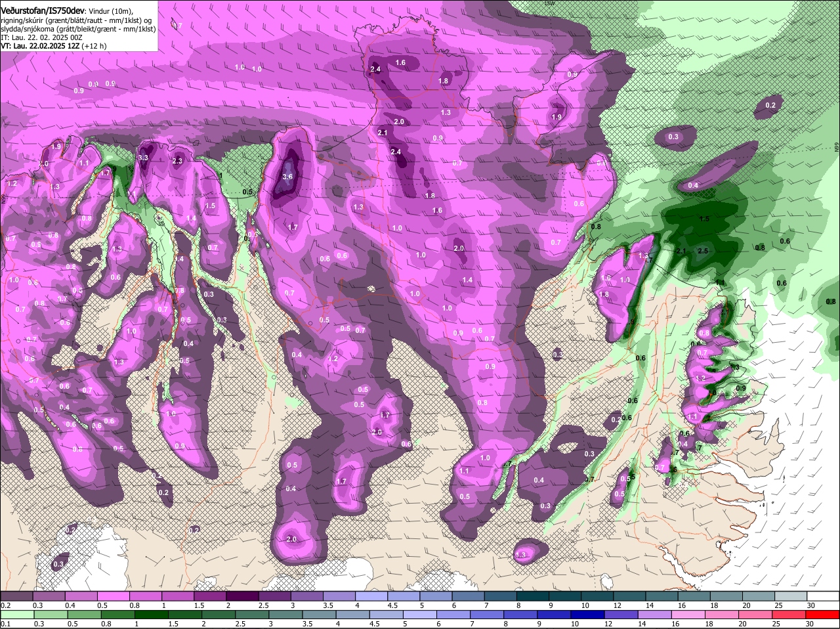Click the bright pink snow swatch between 0.5 and 0.8
Image resolution: width=840 pixels, height=629 pixels.
tap(113, 596)
